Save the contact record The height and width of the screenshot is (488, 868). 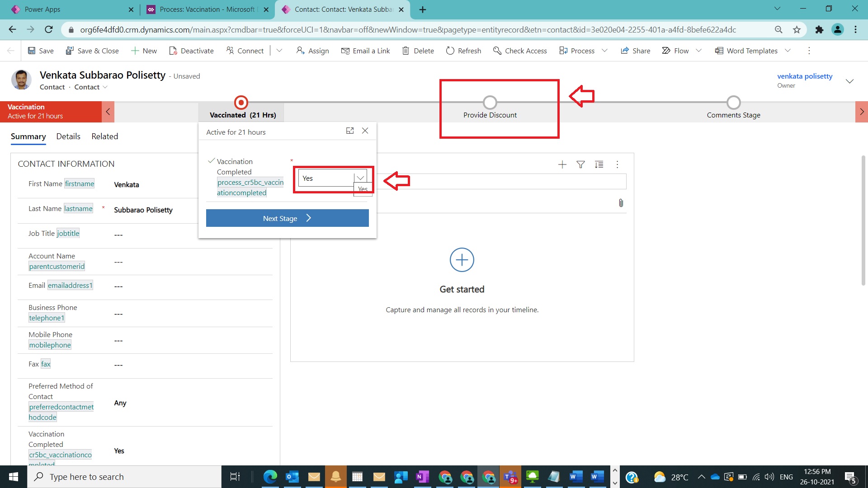(40, 51)
